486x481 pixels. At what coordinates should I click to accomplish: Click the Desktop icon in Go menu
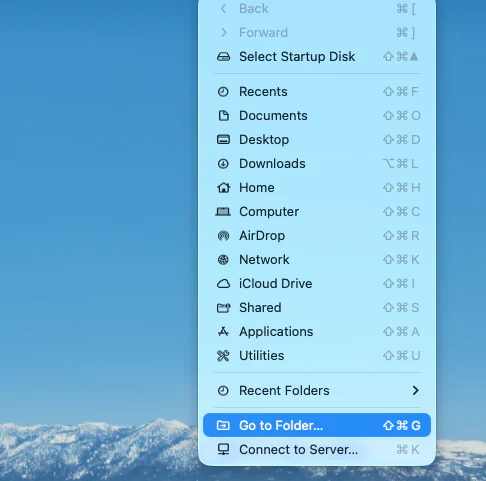(x=223, y=140)
